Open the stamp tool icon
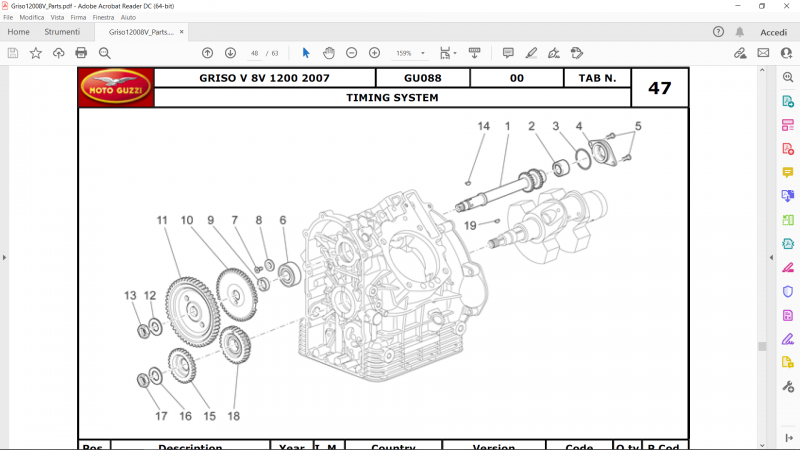 577,53
